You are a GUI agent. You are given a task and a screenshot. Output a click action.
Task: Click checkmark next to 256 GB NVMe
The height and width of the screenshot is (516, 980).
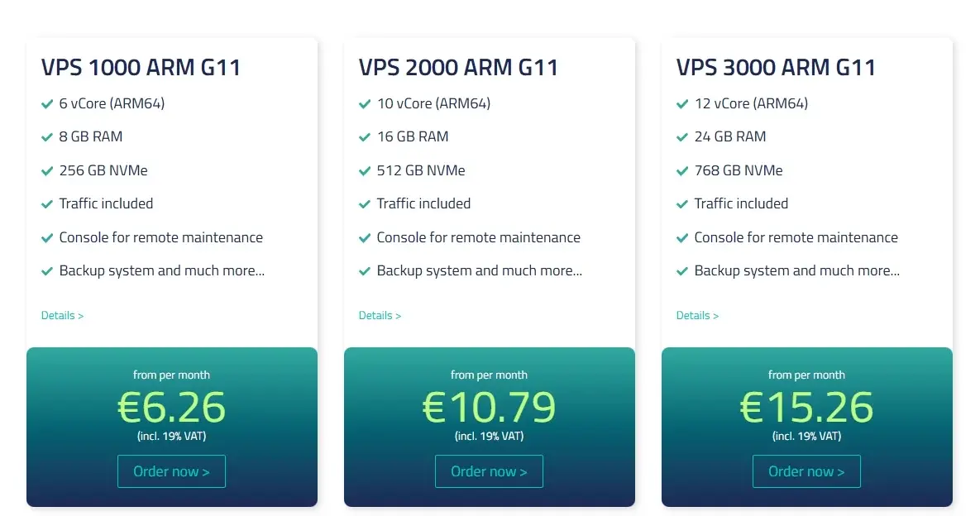pyautogui.click(x=47, y=170)
